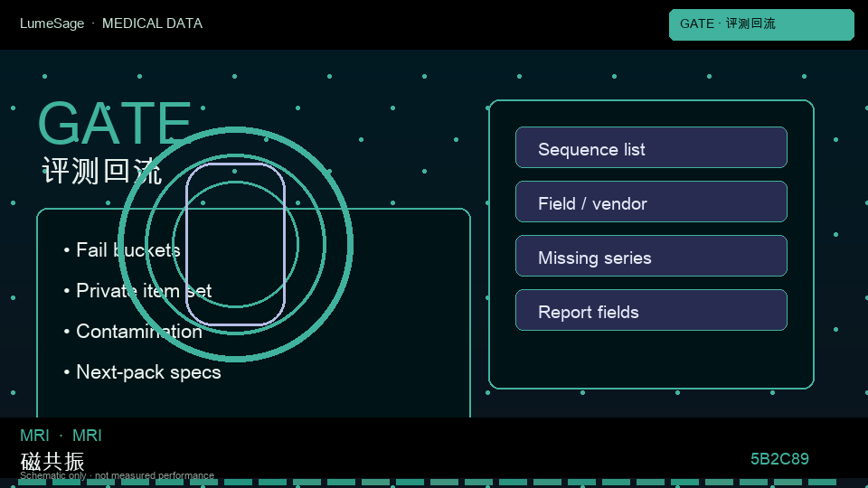Click the MEDICAL DATA header label
This screenshot has height=488, width=868.
pos(152,23)
